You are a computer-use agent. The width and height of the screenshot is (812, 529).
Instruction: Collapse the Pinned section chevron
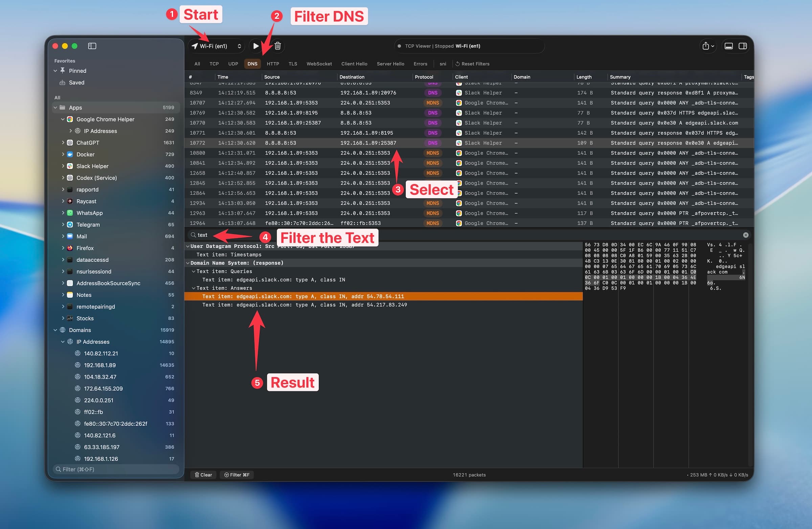55,71
